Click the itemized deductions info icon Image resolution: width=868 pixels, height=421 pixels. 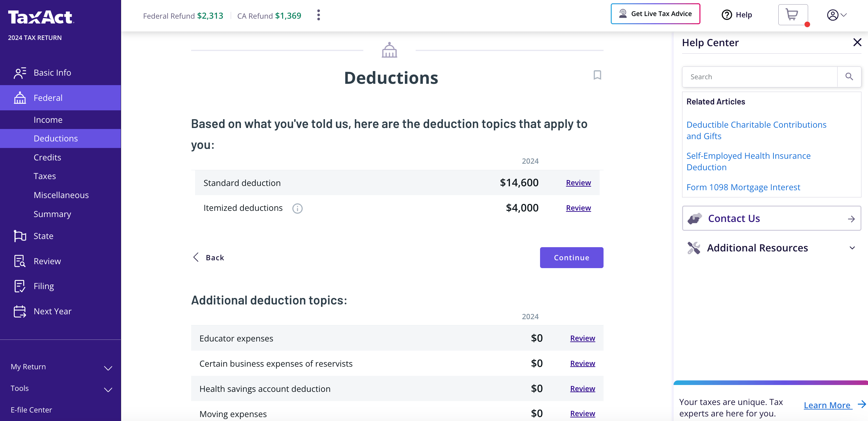(x=297, y=208)
